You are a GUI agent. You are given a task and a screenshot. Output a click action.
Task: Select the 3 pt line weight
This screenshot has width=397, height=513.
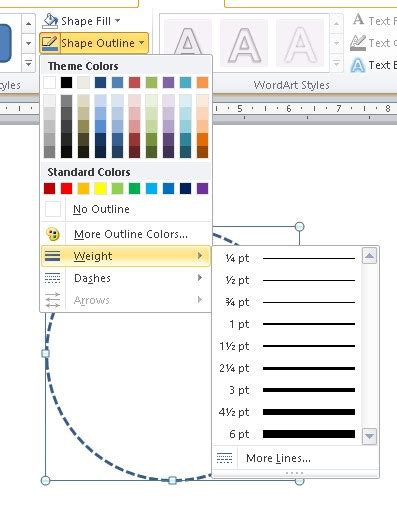pos(287,390)
